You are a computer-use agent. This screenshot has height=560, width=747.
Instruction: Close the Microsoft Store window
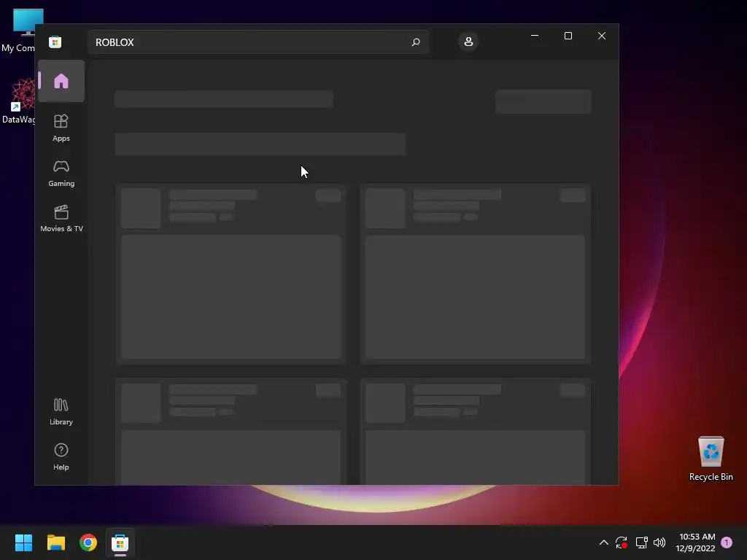coord(602,36)
